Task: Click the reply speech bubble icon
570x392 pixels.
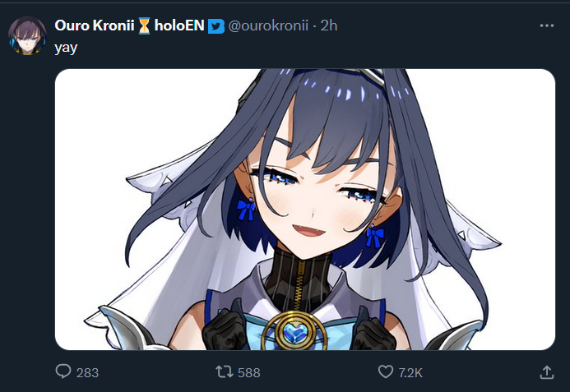Action: coord(63,371)
